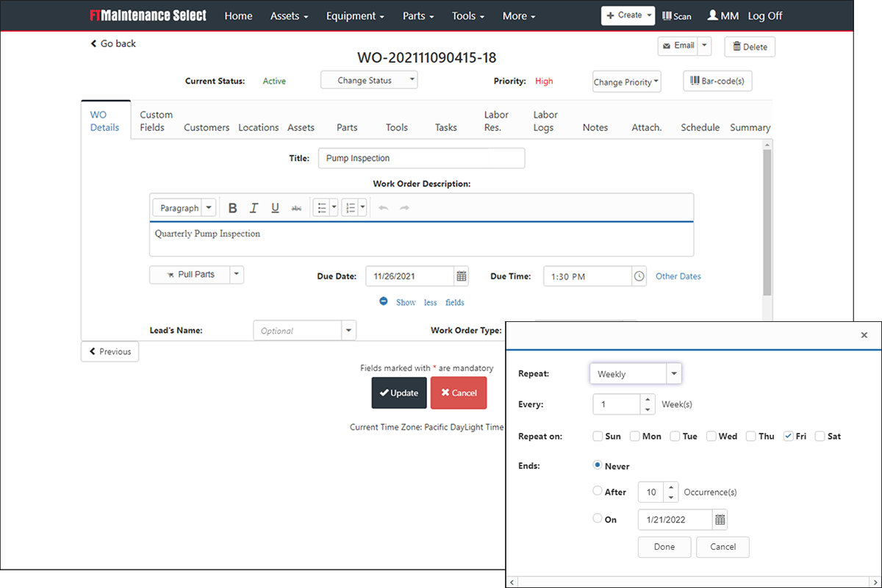
Task: Click Cancel in repeat dialog
Action: coord(723,547)
